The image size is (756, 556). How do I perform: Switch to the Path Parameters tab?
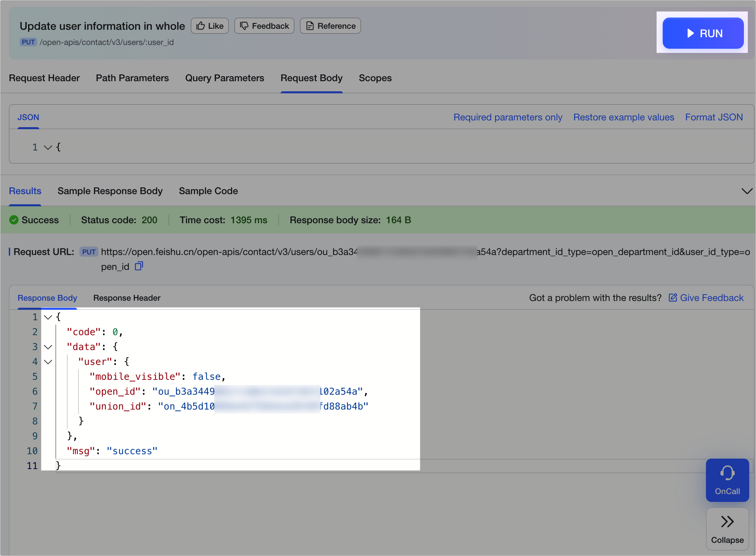(x=132, y=78)
